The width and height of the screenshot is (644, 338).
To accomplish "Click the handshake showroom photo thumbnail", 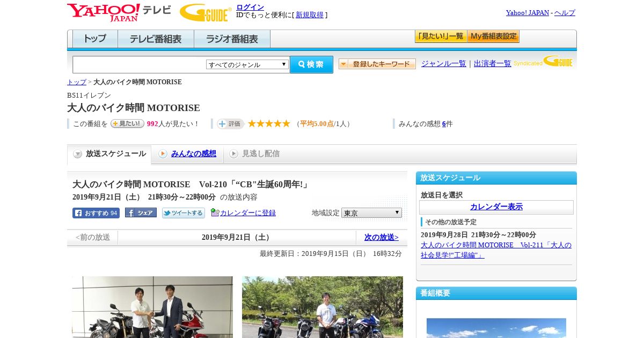I will click(152, 307).
